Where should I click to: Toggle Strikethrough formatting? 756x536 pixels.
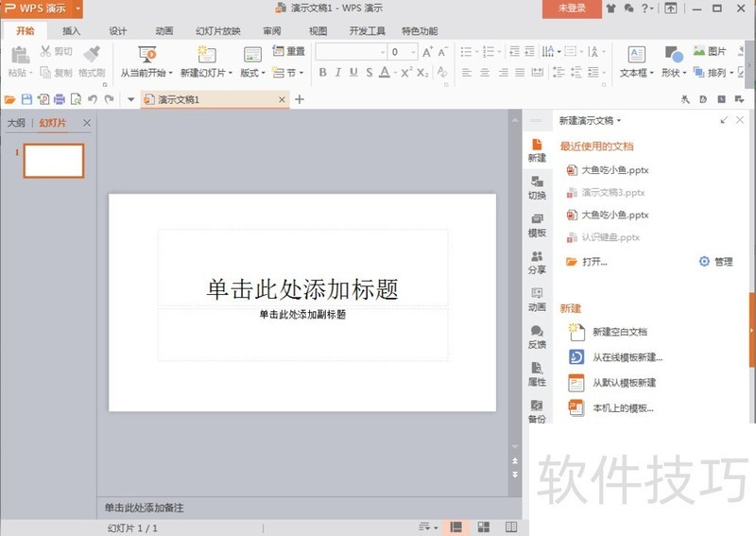click(369, 73)
